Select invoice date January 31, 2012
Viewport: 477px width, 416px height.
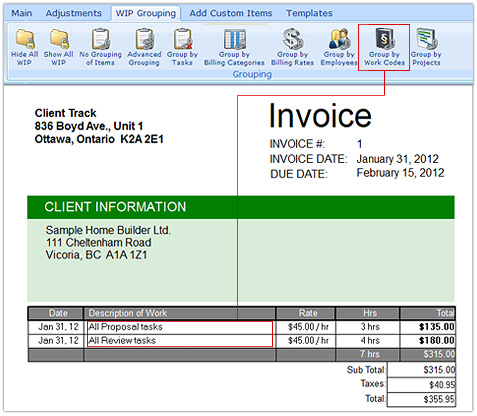pos(397,159)
